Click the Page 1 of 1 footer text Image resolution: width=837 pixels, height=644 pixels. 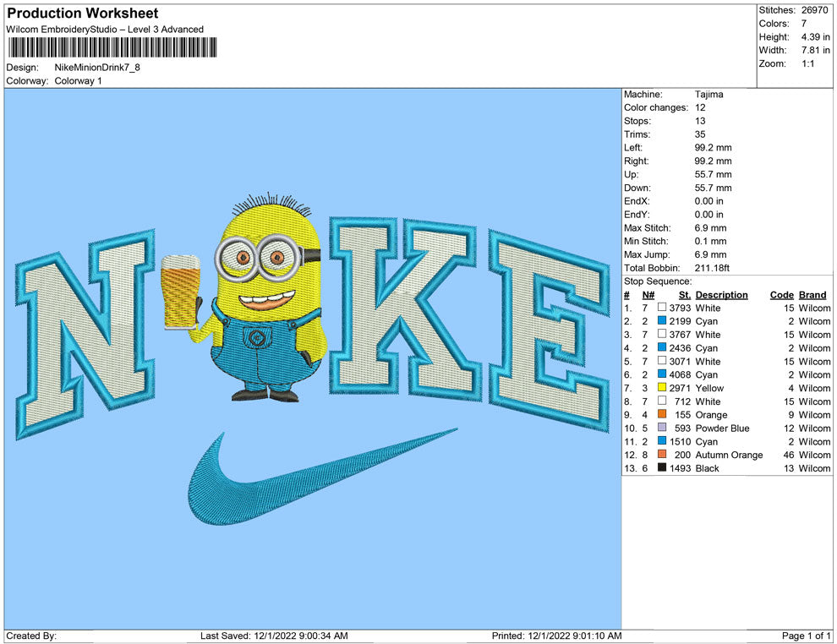coord(807,636)
